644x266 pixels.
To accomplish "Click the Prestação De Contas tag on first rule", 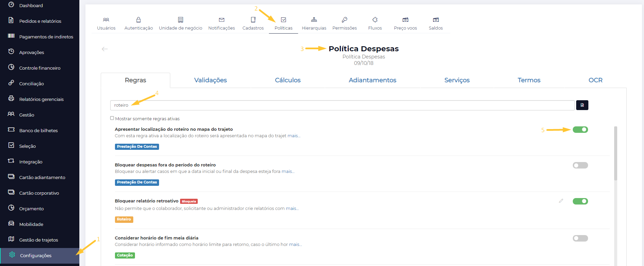I will (x=137, y=147).
